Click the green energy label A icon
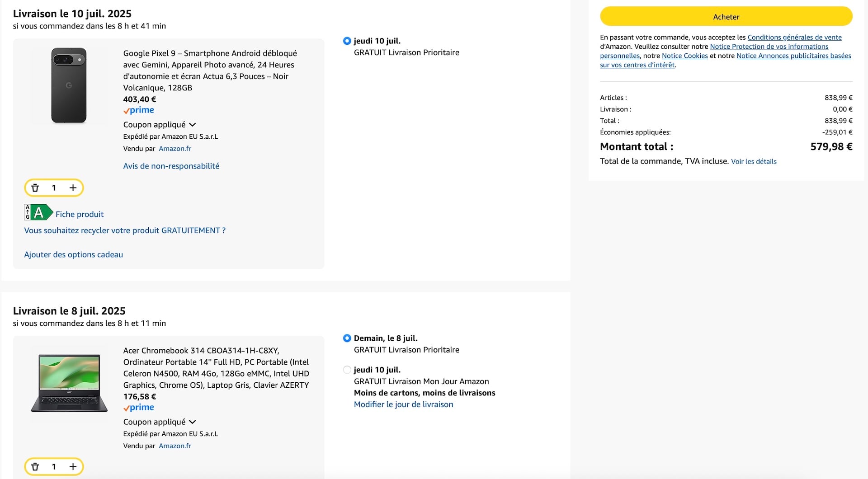 [x=39, y=212]
